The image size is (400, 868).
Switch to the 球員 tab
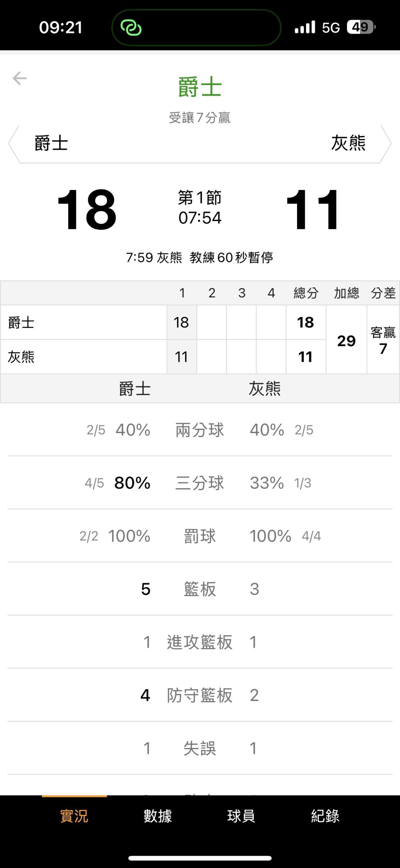241,816
